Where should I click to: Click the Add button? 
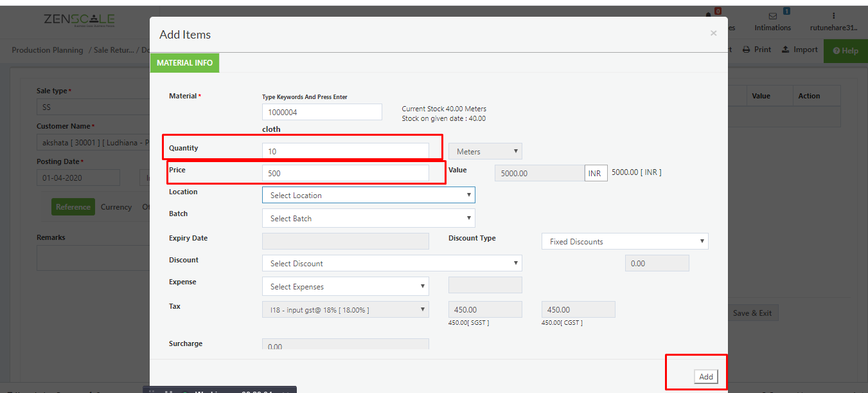click(706, 377)
